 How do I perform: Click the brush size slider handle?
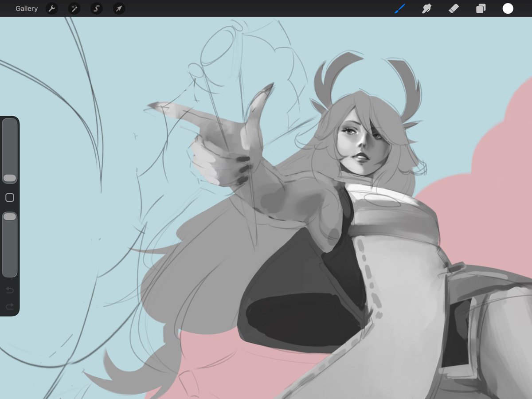pos(10,178)
